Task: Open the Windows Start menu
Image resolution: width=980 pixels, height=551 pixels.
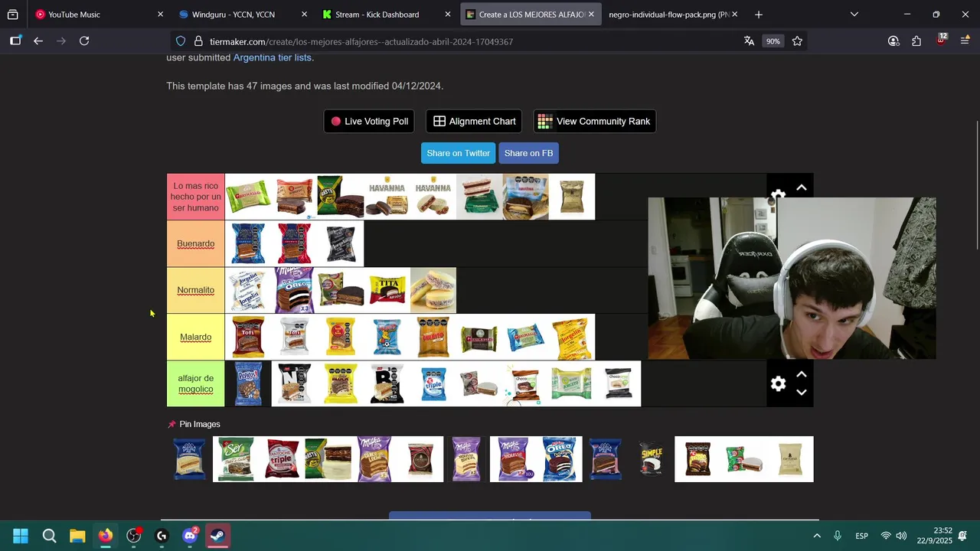Action: (x=21, y=536)
